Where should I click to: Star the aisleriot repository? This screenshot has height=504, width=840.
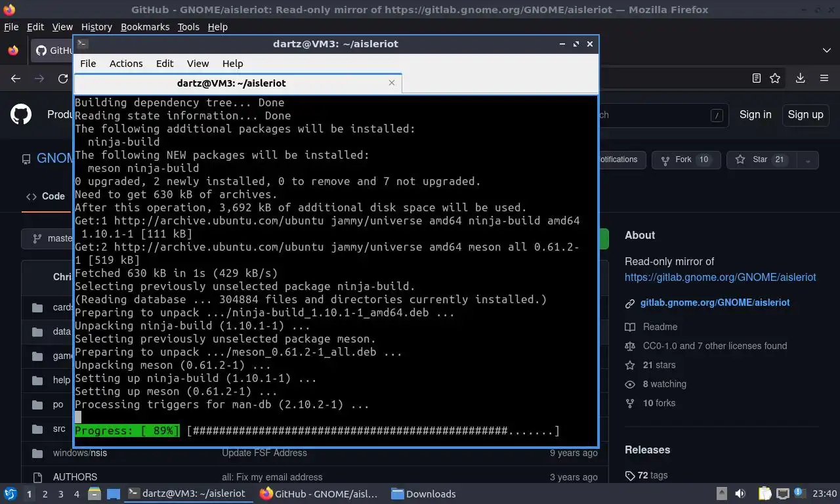coord(761,160)
